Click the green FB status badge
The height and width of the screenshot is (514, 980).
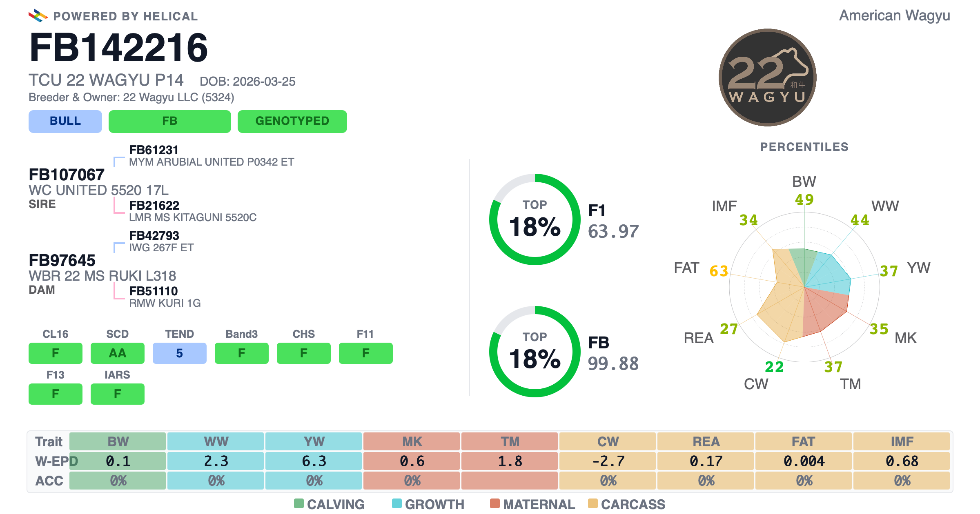[x=170, y=121]
